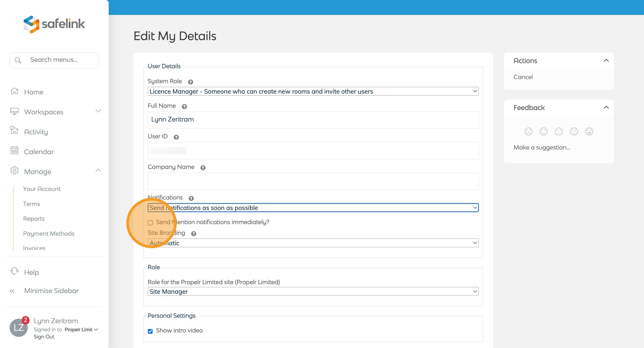644x348 pixels.
Task: Uncheck Show intro video checkbox
Action: 150,331
